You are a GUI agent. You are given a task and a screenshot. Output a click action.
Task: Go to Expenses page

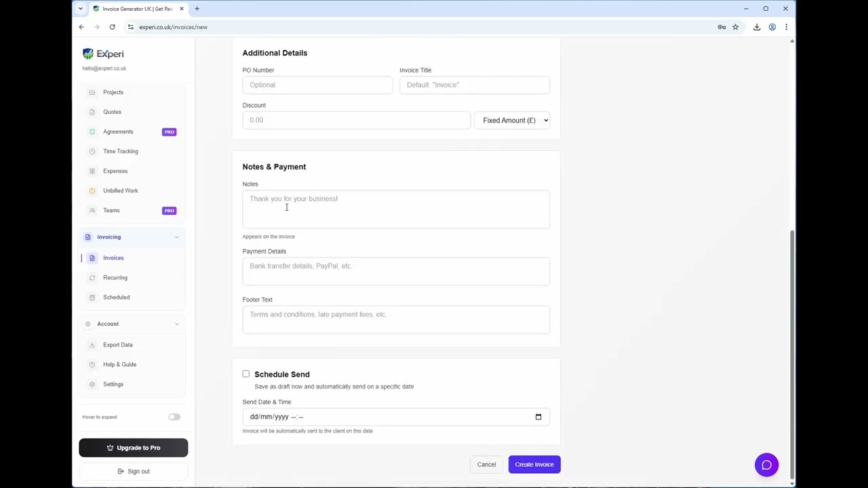(x=115, y=171)
